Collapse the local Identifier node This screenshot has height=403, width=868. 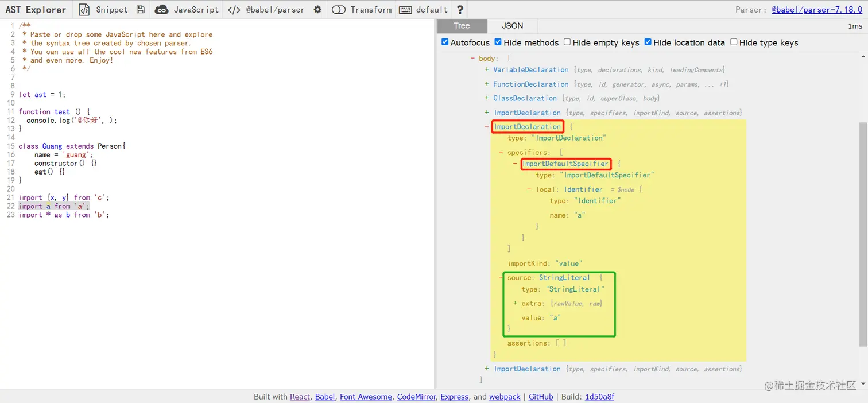click(529, 189)
